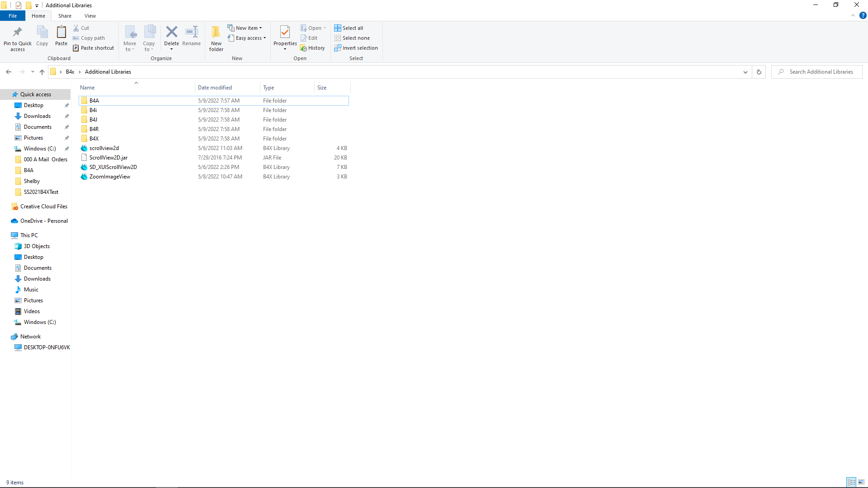Click the Delete icon in ribbon

pos(171,32)
